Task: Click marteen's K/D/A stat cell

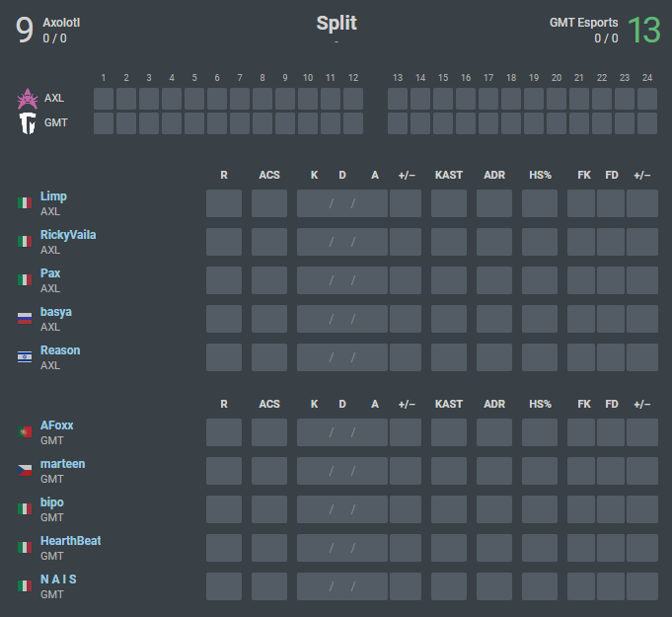Action: [342, 471]
